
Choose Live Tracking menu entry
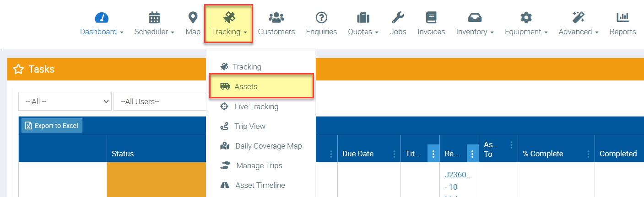click(x=256, y=106)
